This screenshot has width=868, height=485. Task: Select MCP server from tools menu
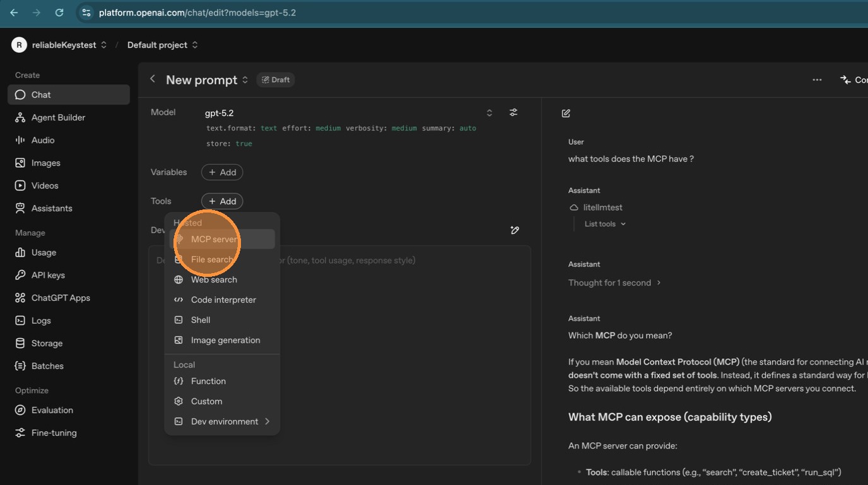pyautogui.click(x=222, y=239)
